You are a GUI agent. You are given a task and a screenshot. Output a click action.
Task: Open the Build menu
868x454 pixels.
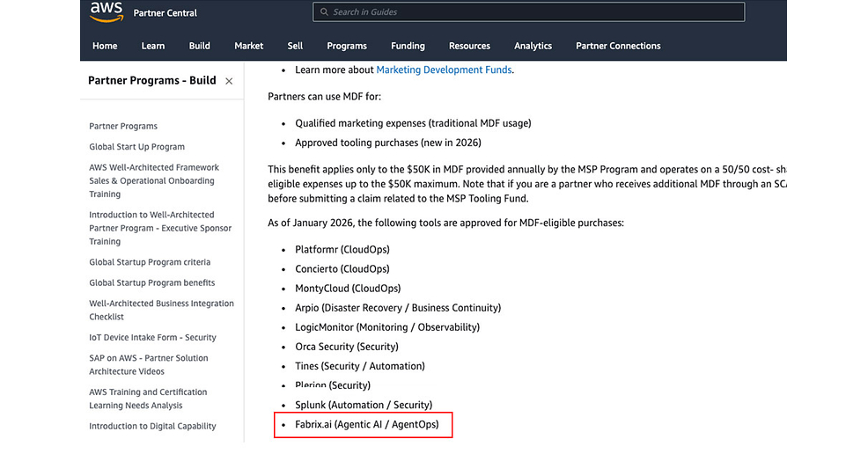coord(199,46)
